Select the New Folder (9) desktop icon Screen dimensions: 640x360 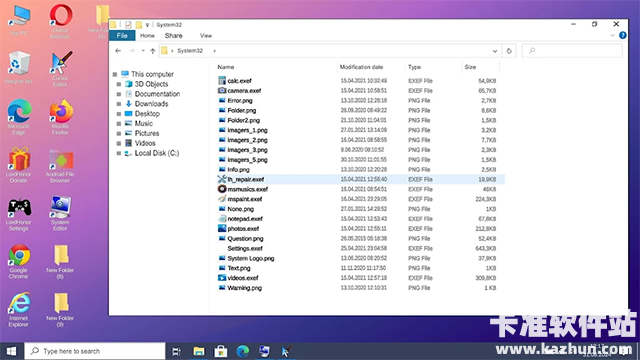60,309
